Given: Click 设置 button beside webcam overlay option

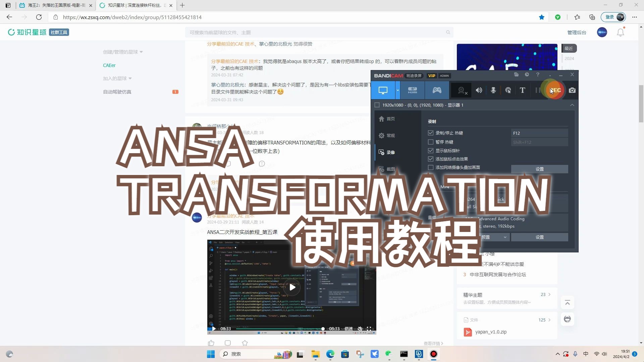Looking at the screenshot, I should (x=539, y=169).
